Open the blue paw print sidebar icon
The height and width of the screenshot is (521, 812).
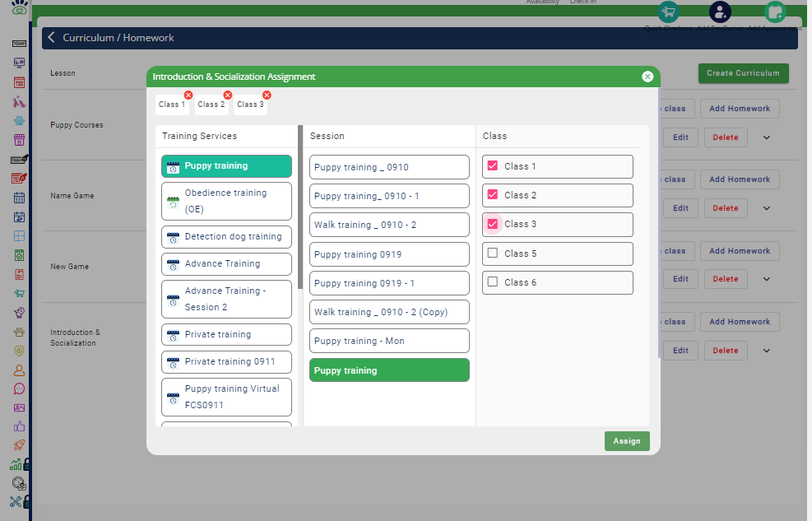[19, 121]
